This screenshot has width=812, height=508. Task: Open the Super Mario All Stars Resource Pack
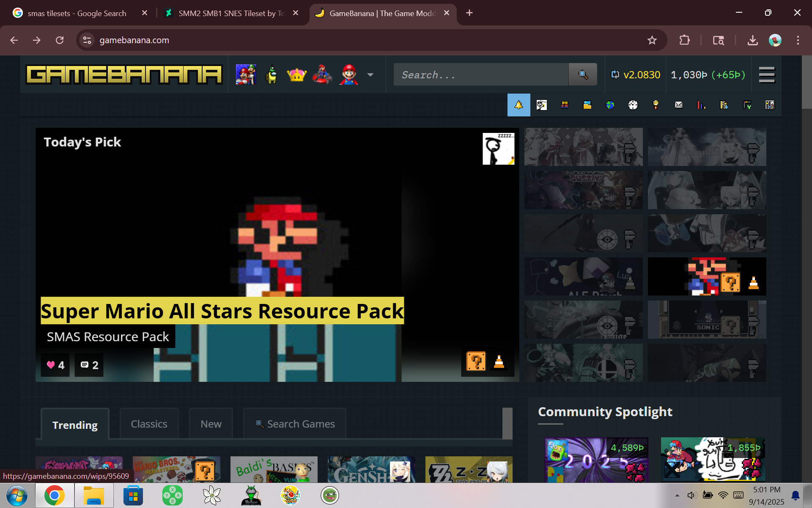click(x=222, y=311)
